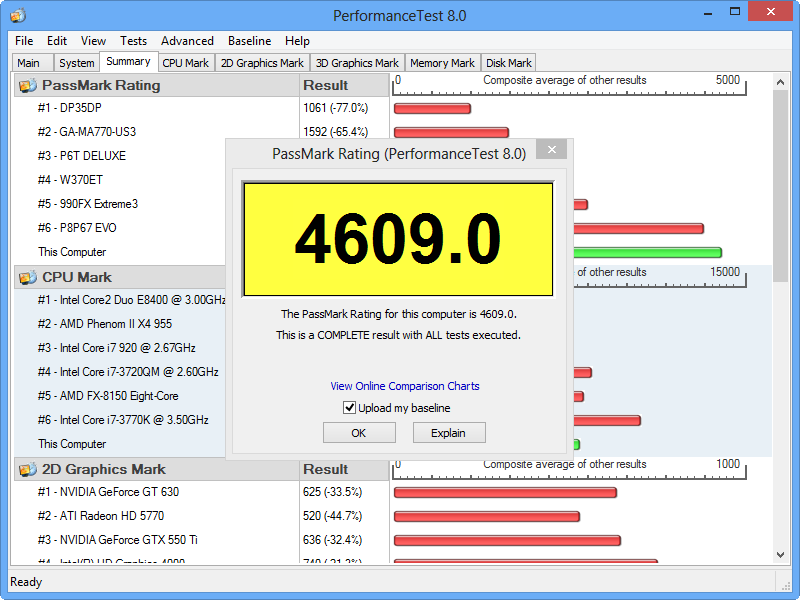Click the red bar for ATI Radeon HD 5770

487,516
